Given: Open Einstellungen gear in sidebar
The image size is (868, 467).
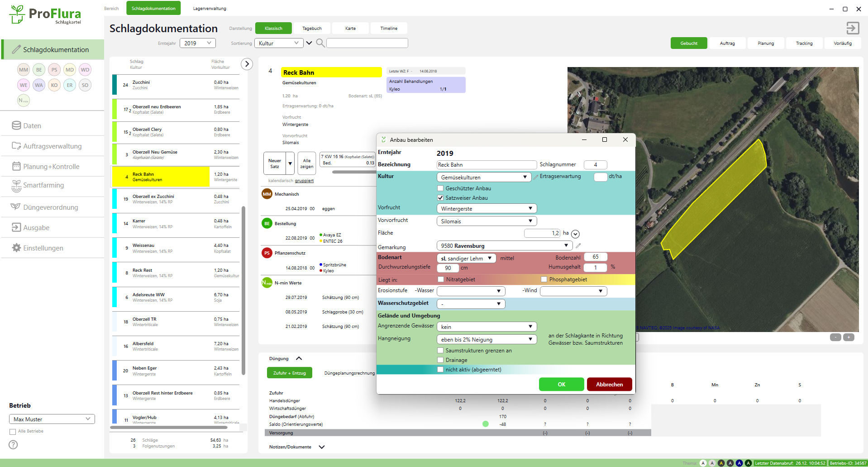Looking at the screenshot, I should pos(17,248).
